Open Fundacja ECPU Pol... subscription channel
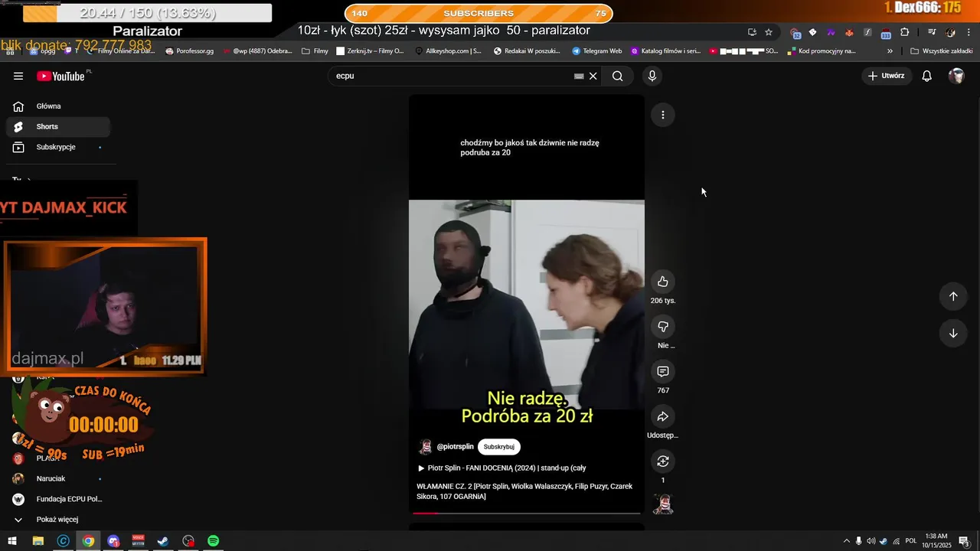980x551 pixels. coord(58,499)
